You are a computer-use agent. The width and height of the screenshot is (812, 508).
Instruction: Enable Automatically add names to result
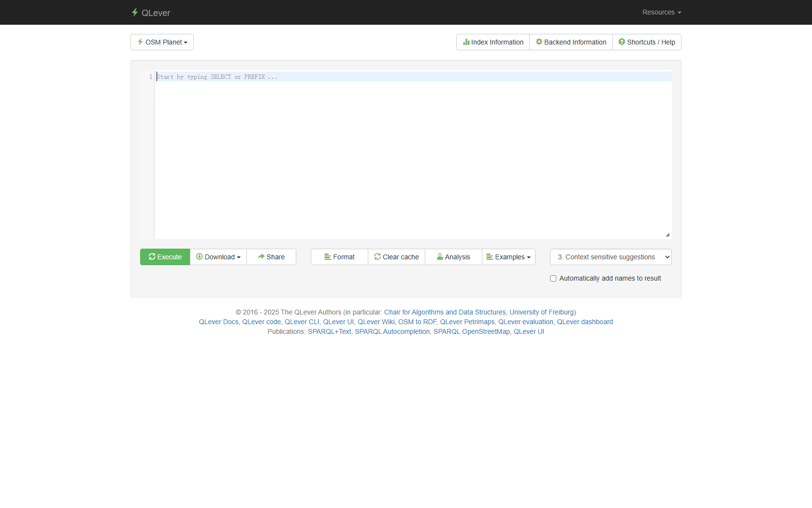[553, 278]
